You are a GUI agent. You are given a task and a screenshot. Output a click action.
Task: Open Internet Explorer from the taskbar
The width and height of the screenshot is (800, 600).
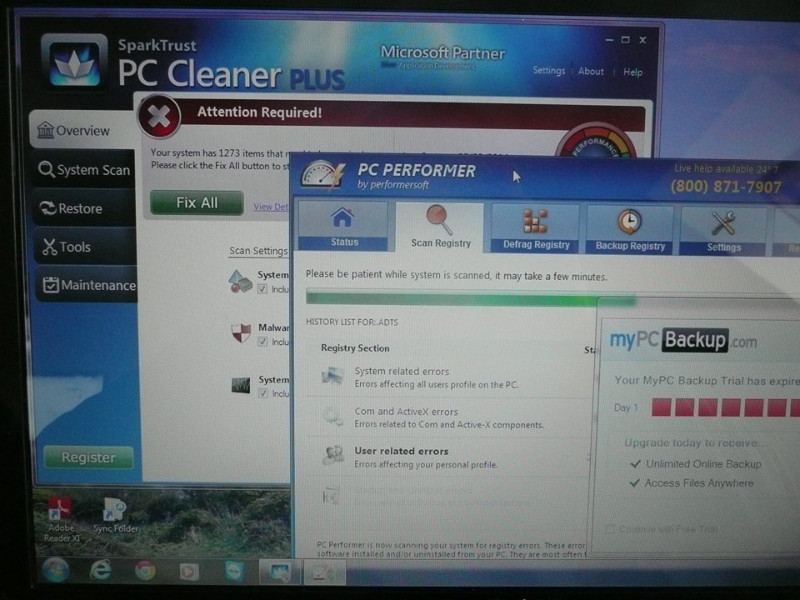click(100, 571)
